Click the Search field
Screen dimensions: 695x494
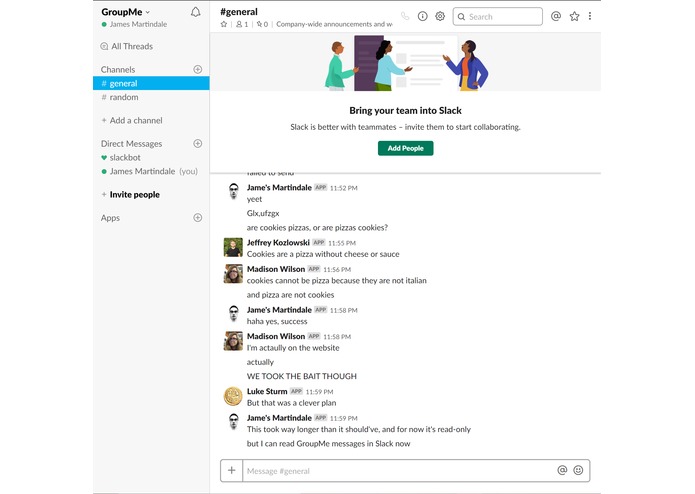[x=497, y=16]
